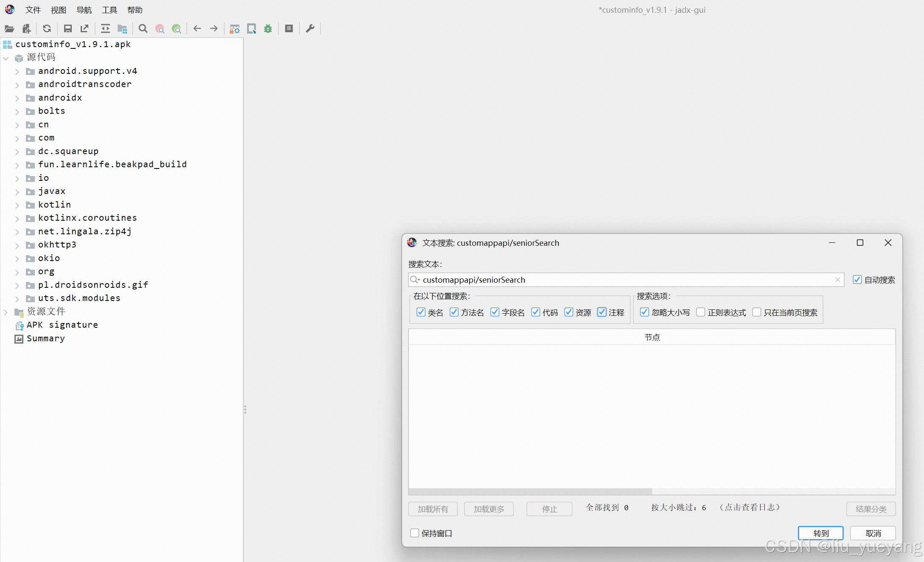The image size is (924, 562).
Task: Navigate forward with the right arrow
Action: [214, 29]
